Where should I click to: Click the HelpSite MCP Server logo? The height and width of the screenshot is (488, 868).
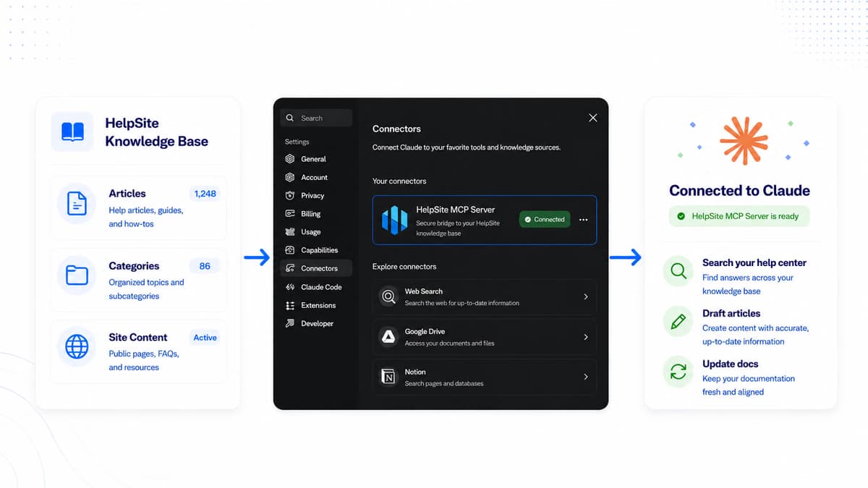(x=394, y=220)
